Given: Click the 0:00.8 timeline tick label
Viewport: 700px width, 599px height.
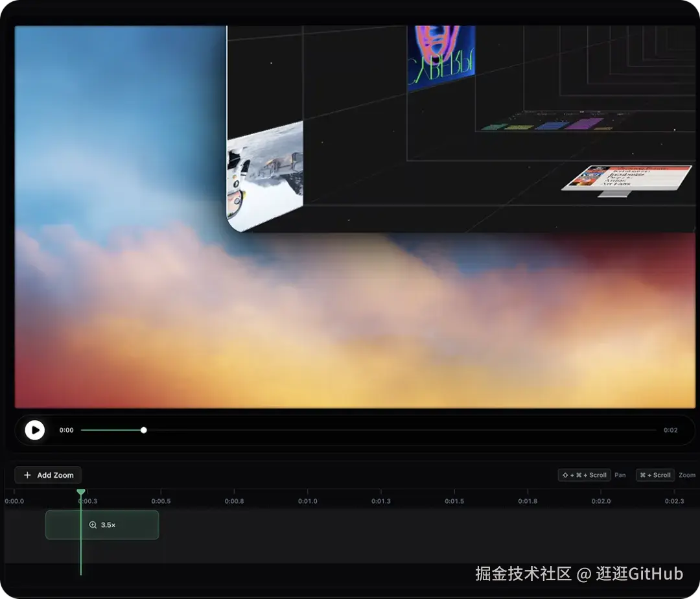Looking at the screenshot, I should pos(235,501).
